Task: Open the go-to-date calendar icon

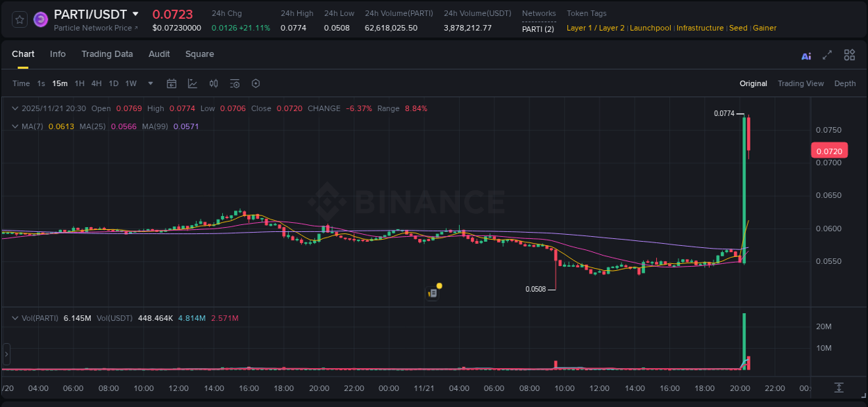Action: click(x=172, y=83)
